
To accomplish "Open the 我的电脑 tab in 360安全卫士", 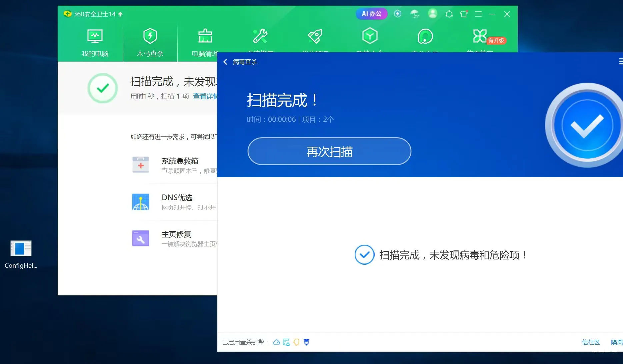I will pyautogui.click(x=95, y=43).
